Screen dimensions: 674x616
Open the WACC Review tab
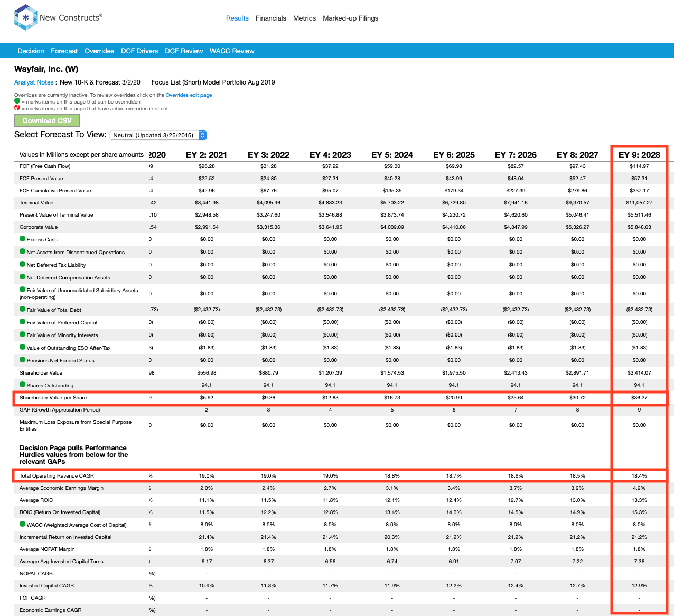232,51
